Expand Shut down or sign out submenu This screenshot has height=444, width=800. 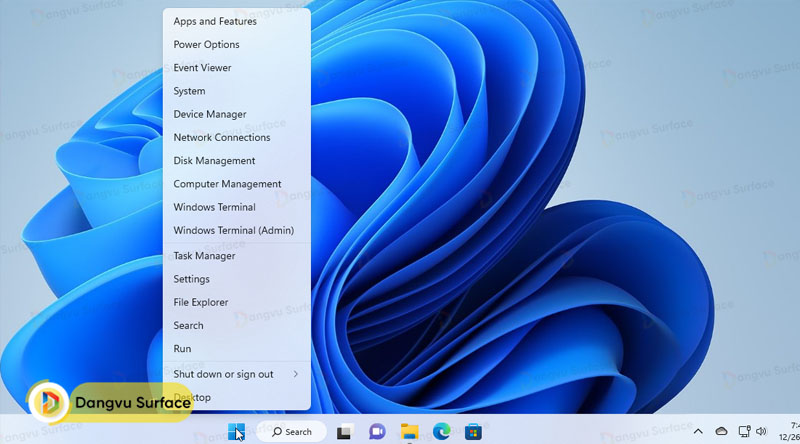click(x=237, y=374)
